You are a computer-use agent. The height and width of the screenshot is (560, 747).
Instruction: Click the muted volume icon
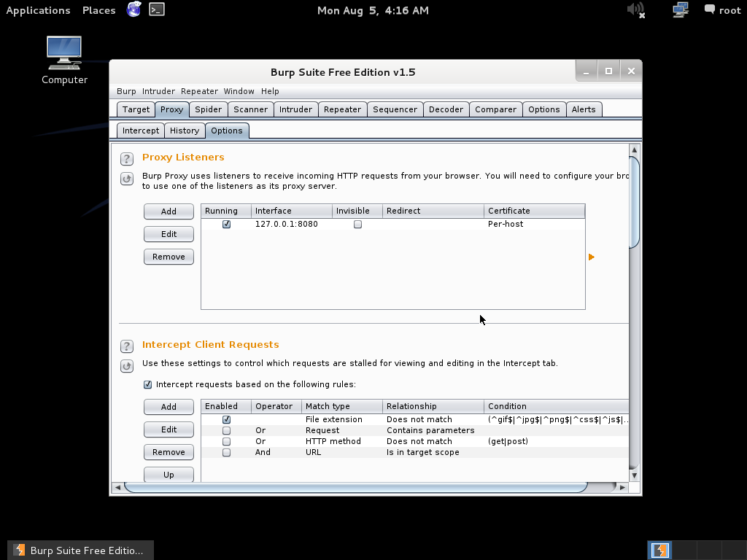coord(636,10)
